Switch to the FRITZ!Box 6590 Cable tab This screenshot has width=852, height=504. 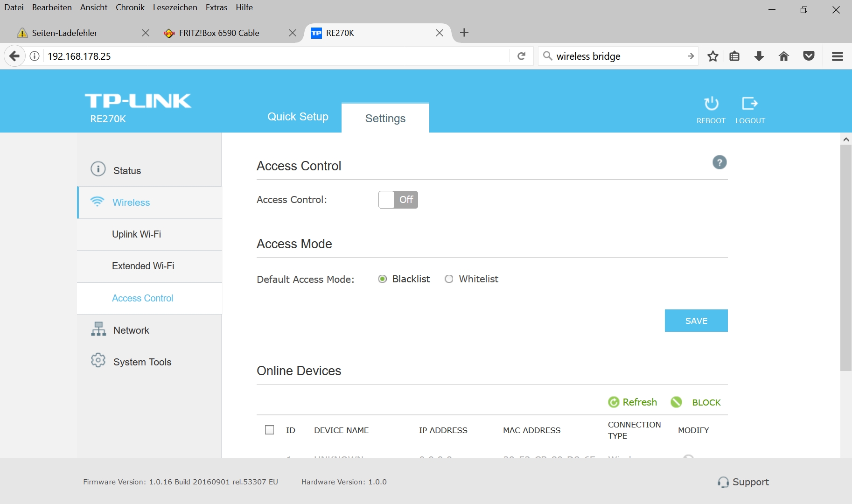(230, 33)
